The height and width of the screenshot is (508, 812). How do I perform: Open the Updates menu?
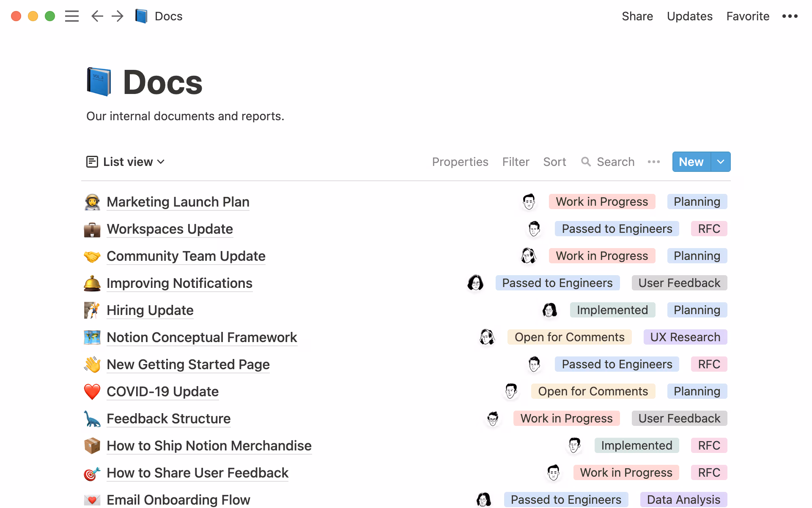690,16
